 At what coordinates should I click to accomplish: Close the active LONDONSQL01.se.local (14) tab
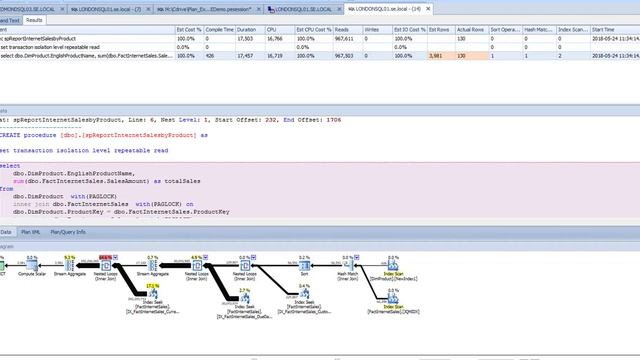tap(428, 9)
